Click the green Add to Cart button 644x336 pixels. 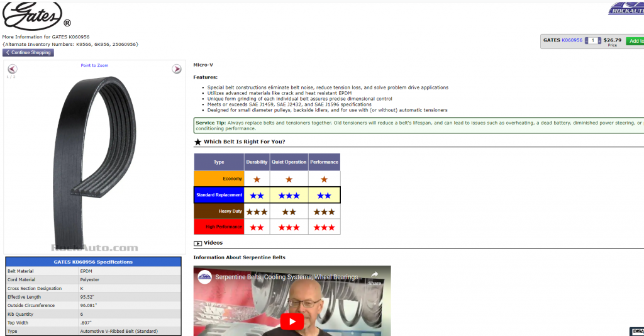click(635, 41)
